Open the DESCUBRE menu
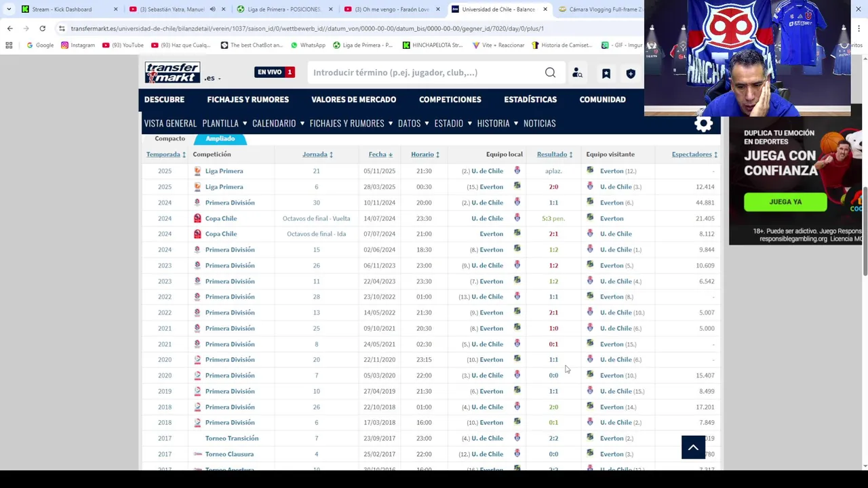Viewport: 868px width, 488px height. pyautogui.click(x=164, y=100)
